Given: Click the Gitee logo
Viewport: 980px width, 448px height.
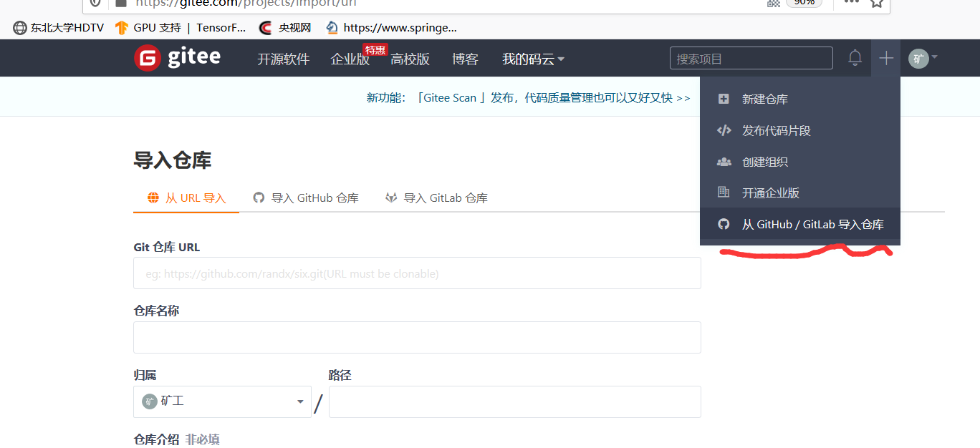Looking at the screenshot, I should click(176, 58).
